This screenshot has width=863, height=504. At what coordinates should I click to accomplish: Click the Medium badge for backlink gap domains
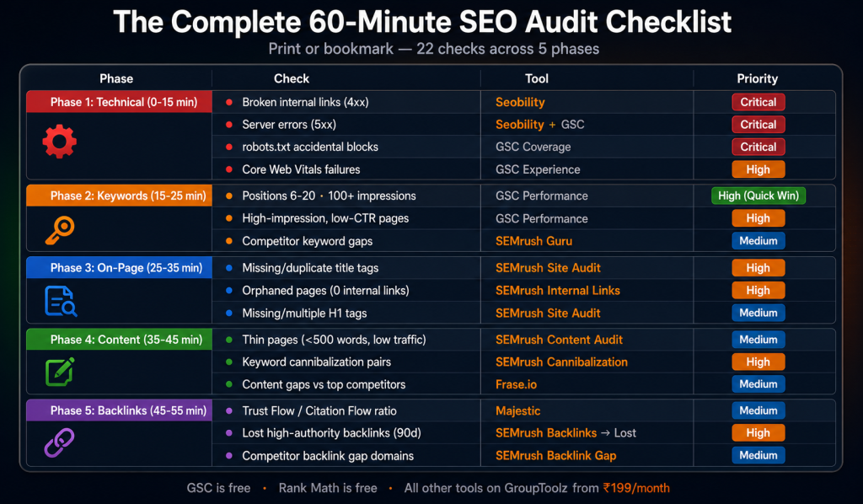(x=758, y=455)
